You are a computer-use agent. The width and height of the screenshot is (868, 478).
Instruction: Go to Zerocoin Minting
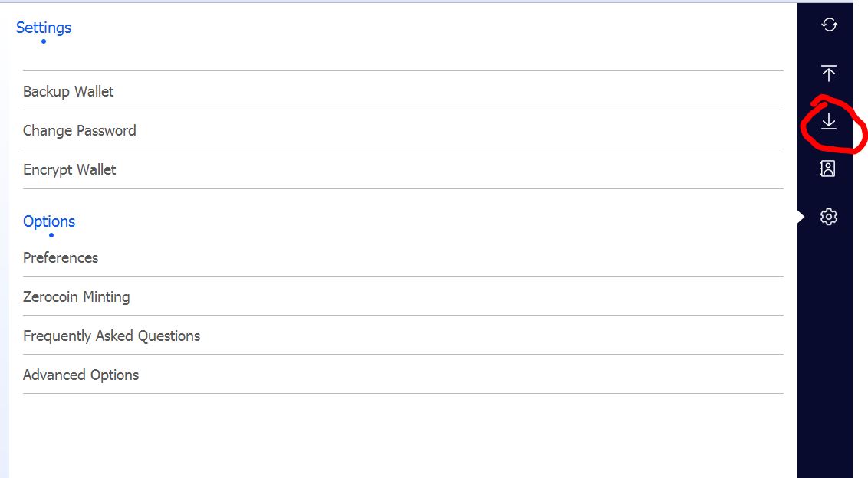pyautogui.click(x=77, y=296)
